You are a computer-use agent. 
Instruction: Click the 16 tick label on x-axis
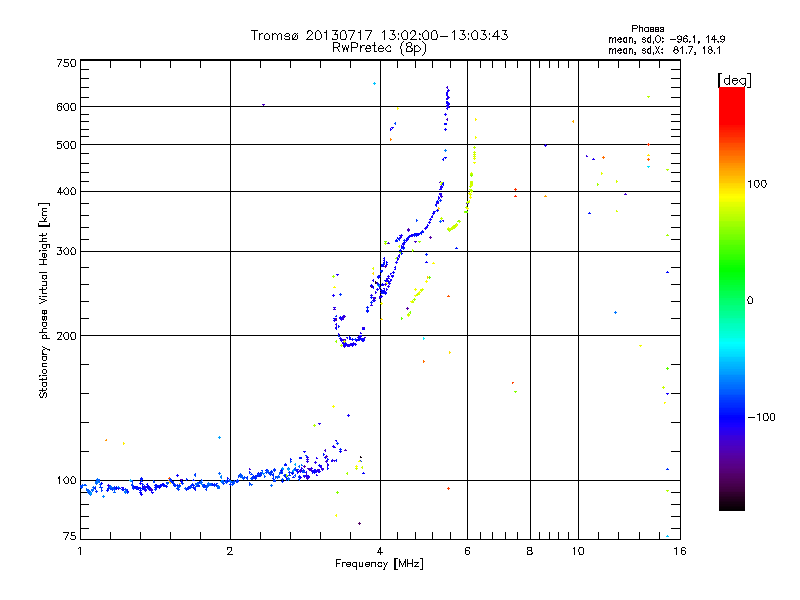point(680,551)
